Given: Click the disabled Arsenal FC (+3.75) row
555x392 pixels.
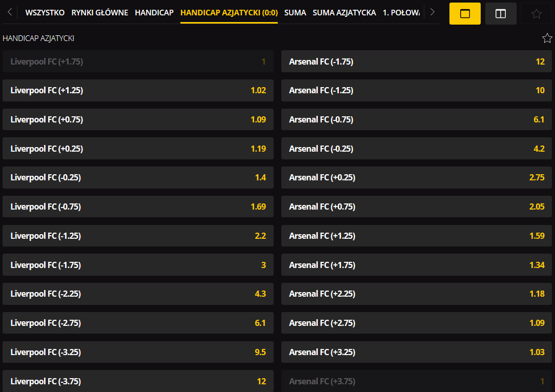Looking at the screenshot, I should click(417, 381).
